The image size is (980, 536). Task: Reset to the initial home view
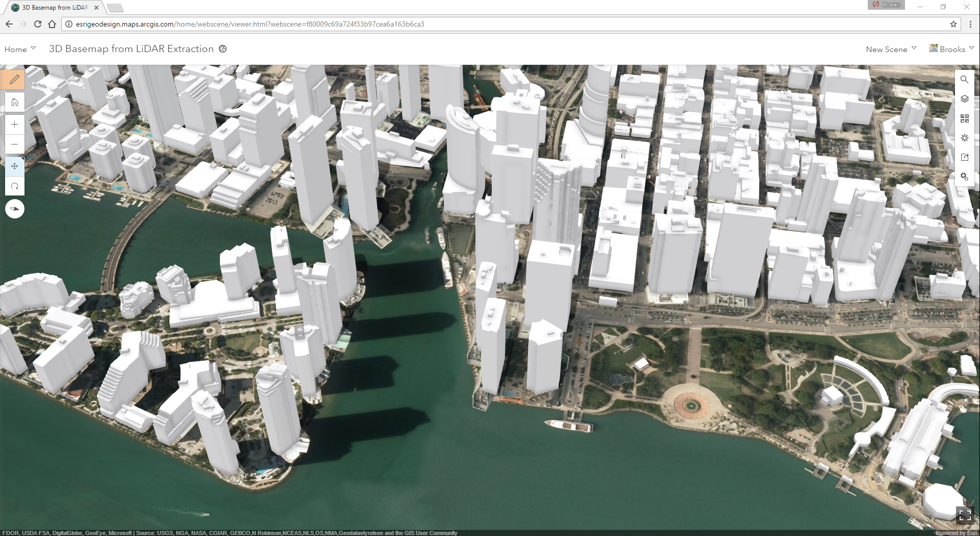(15, 102)
